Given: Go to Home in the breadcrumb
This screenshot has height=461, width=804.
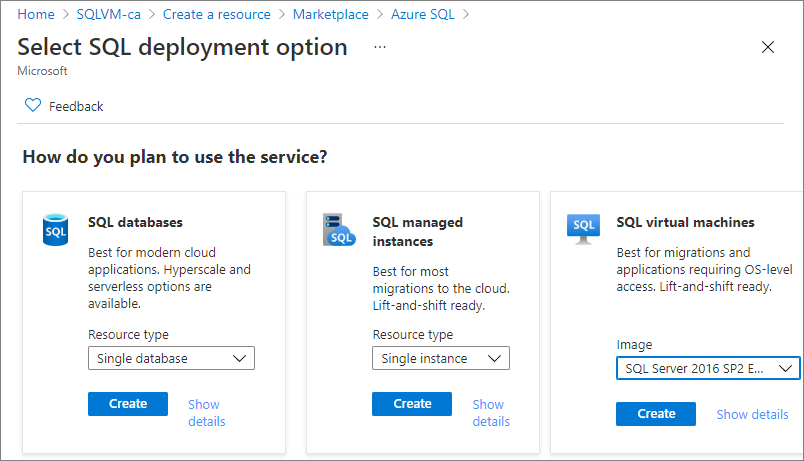Looking at the screenshot, I should coord(36,14).
